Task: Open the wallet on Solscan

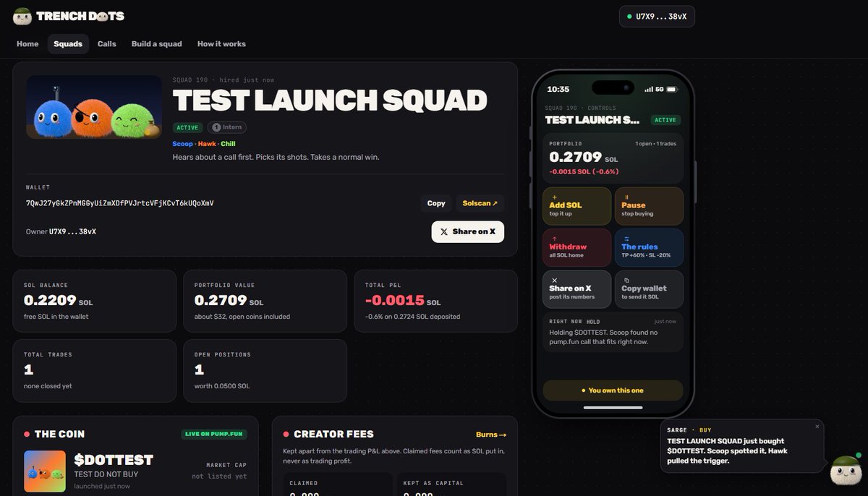Action: point(480,203)
